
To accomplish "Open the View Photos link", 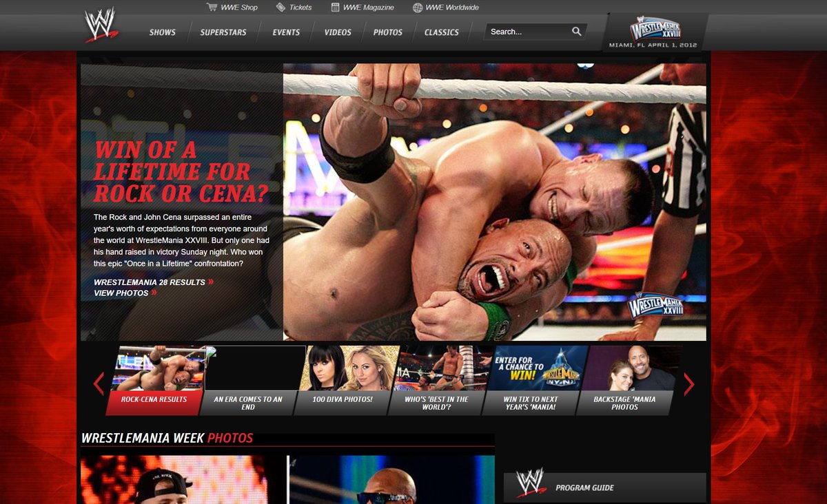I will [x=121, y=293].
